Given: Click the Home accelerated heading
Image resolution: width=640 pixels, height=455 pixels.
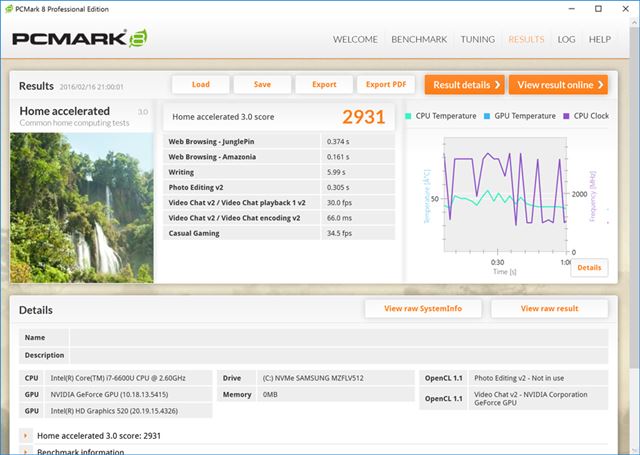Looking at the screenshot, I should click(64, 111).
